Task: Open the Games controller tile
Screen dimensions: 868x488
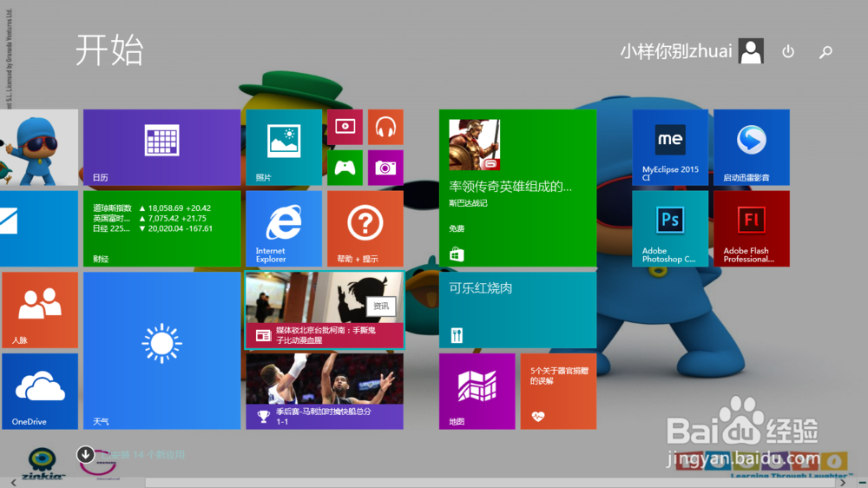Action: coord(345,168)
